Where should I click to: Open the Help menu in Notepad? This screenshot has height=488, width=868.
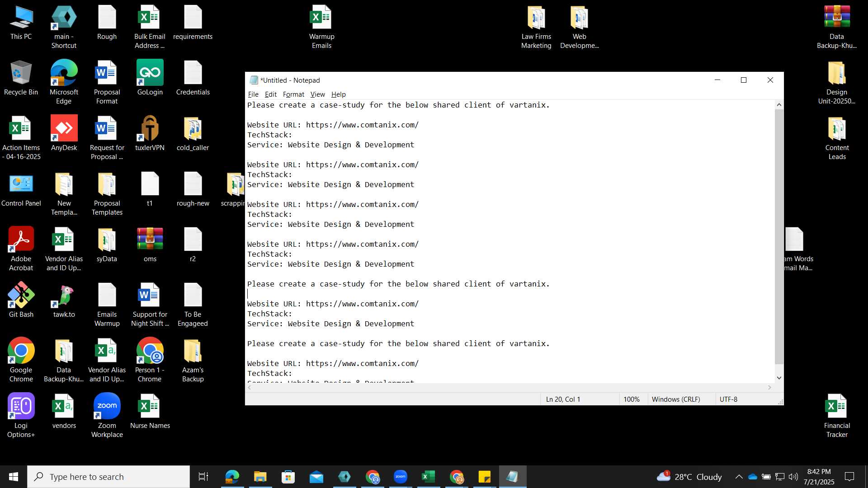pyautogui.click(x=338, y=94)
